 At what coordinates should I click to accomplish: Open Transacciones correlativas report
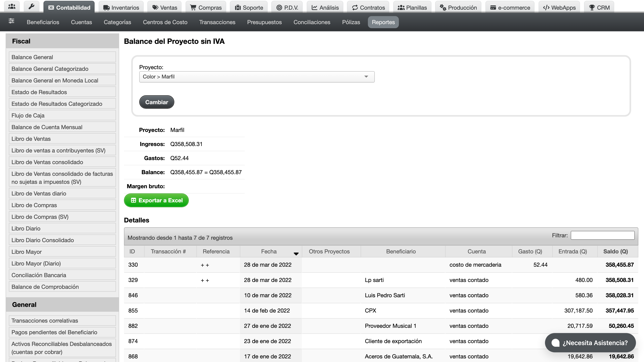click(x=62, y=321)
